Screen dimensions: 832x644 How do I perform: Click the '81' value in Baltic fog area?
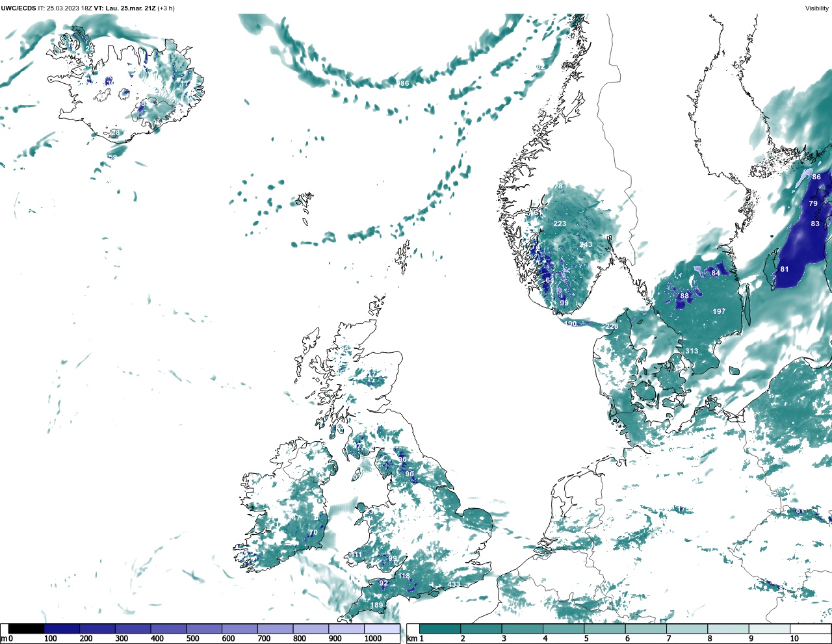coord(785,269)
